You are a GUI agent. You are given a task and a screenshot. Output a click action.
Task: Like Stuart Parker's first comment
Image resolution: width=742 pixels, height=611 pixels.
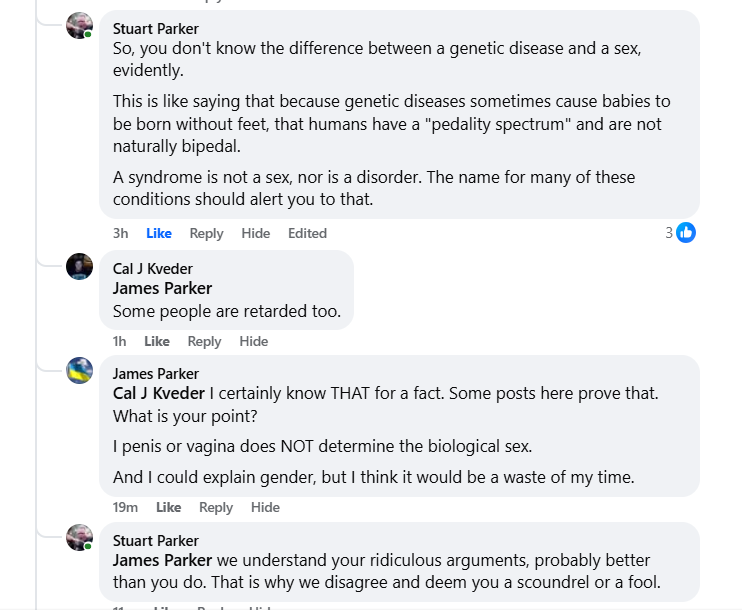click(x=159, y=233)
